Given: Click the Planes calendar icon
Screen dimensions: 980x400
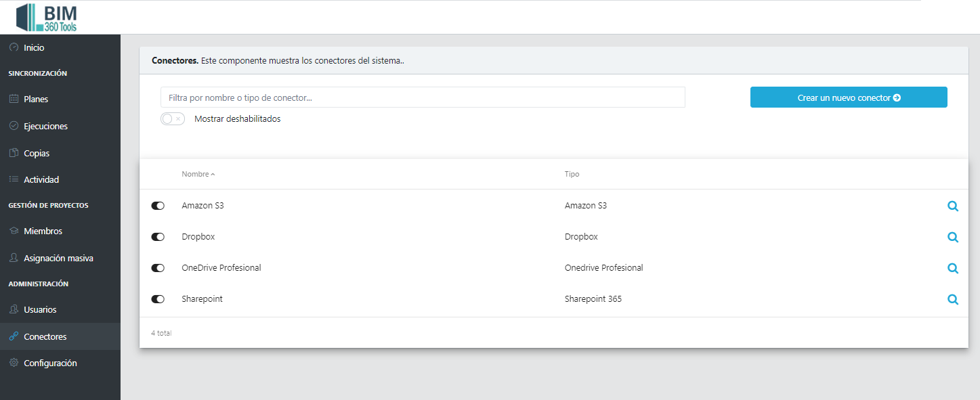Looking at the screenshot, I should pyautogui.click(x=14, y=99).
